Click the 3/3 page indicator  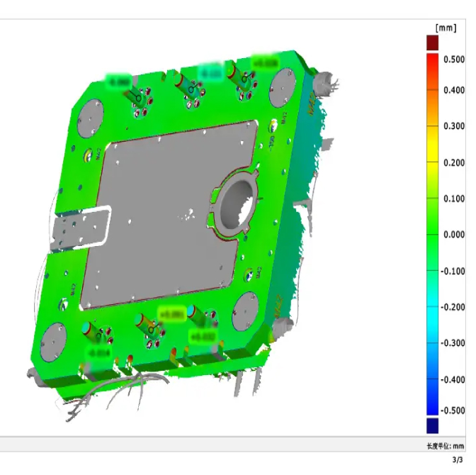458,461
